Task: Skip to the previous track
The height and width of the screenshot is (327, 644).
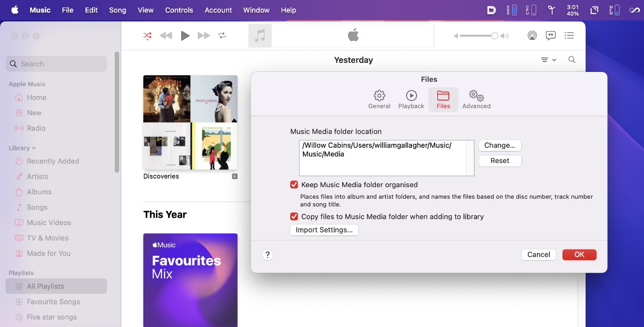Action: click(x=166, y=36)
